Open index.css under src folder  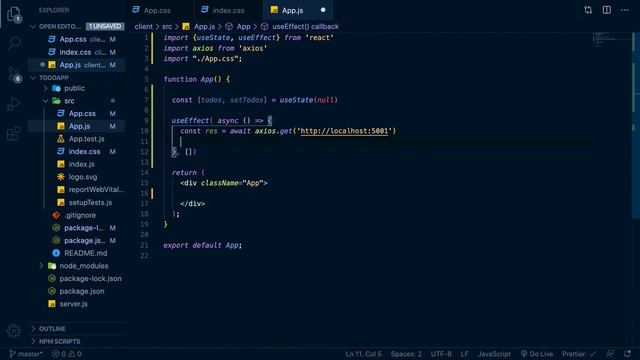pos(76,151)
